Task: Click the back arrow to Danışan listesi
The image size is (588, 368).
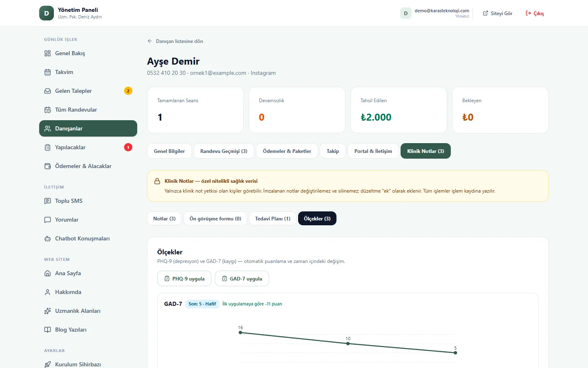Action: 150,41
